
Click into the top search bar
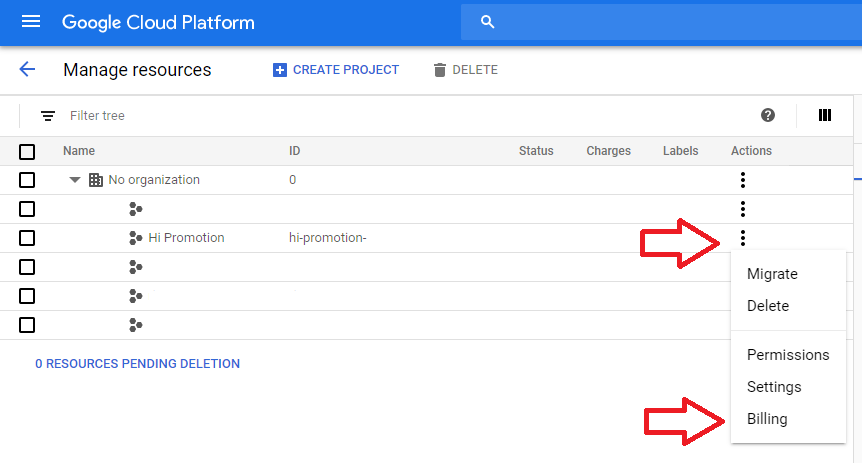[661, 22]
